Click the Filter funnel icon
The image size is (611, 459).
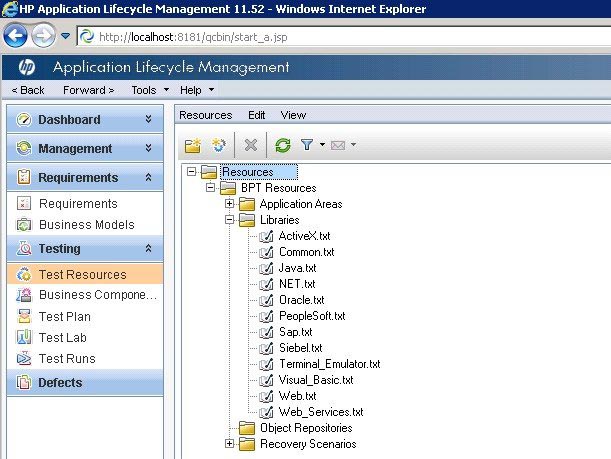[307, 145]
